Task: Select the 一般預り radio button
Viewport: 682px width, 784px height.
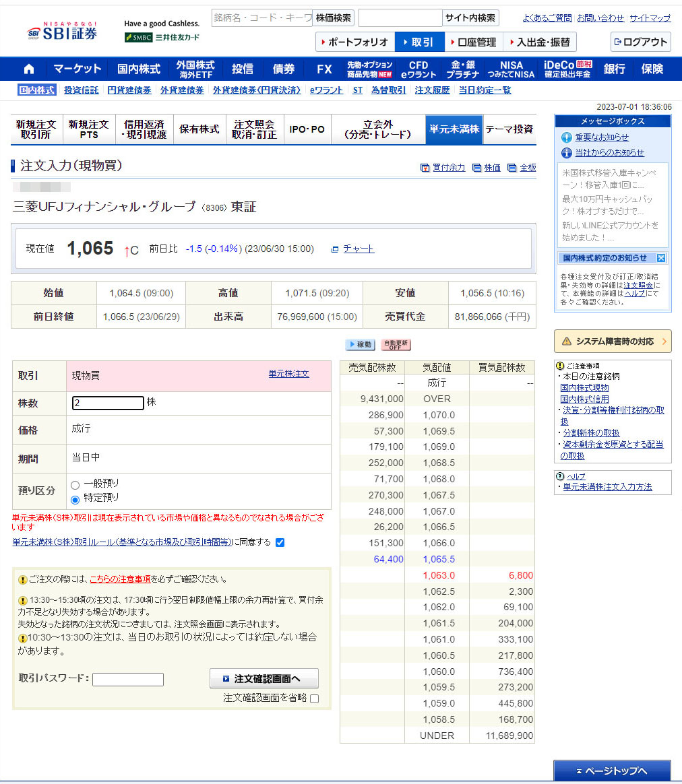Action: [x=75, y=485]
